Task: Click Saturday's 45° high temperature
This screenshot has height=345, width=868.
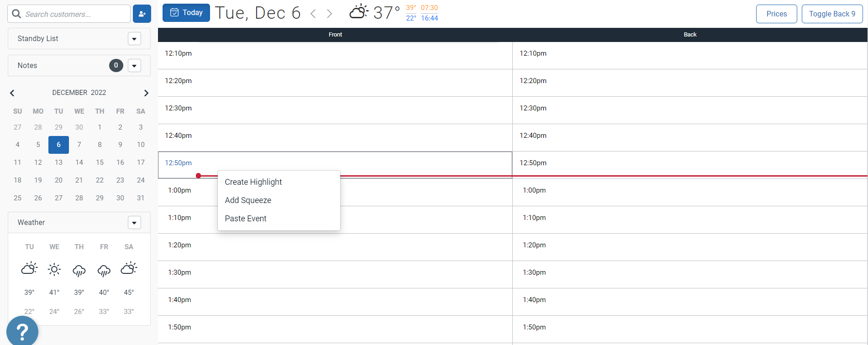Action: (129, 293)
